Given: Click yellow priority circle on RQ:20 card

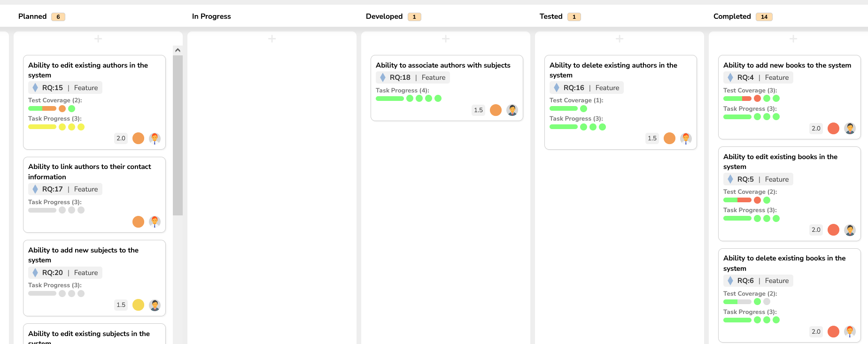Looking at the screenshot, I should click(x=138, y=305).
